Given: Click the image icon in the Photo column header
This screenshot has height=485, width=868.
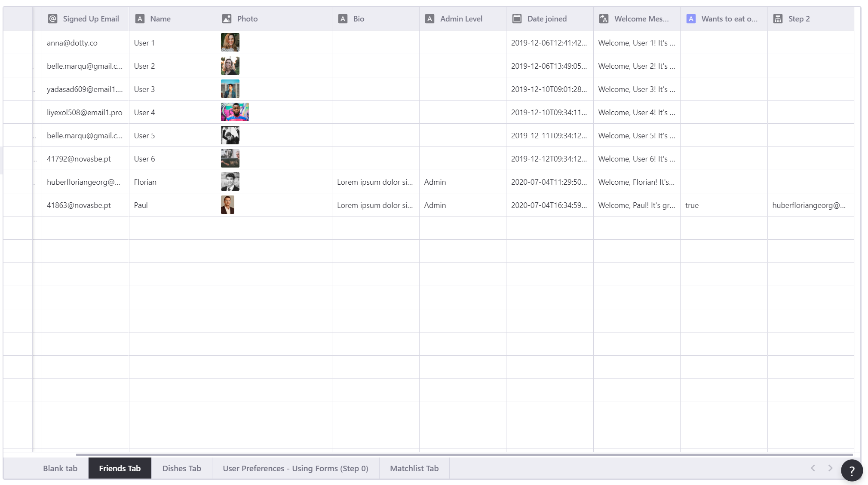Looking at the screenshot, I should click(x=227, y=19).
